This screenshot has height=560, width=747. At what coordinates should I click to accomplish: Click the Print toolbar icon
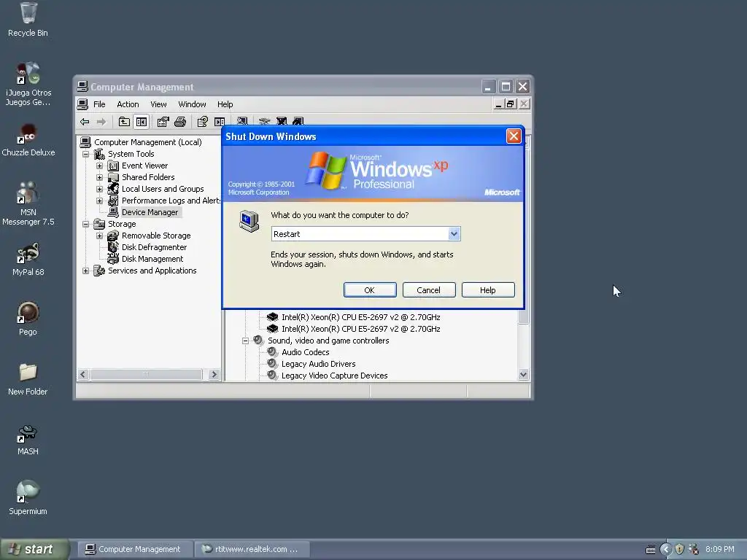click(x=180, y=122)
